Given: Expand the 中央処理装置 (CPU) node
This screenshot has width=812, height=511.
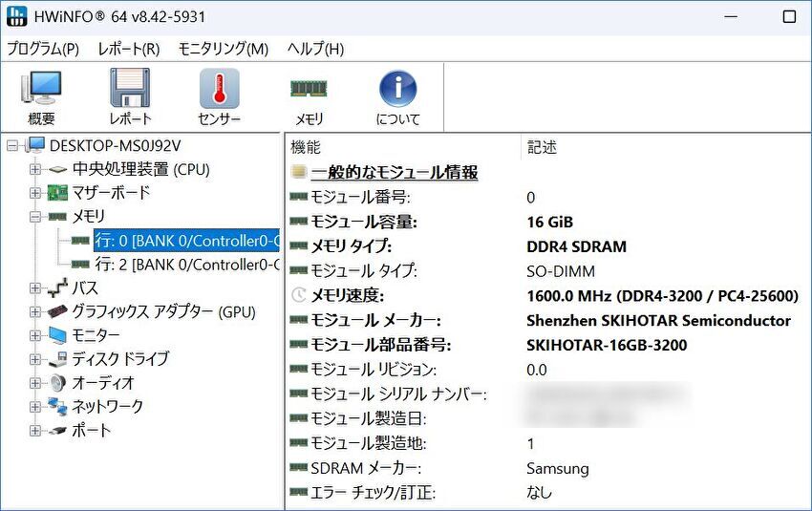Looking at the screenshot, I should point(35,170).
